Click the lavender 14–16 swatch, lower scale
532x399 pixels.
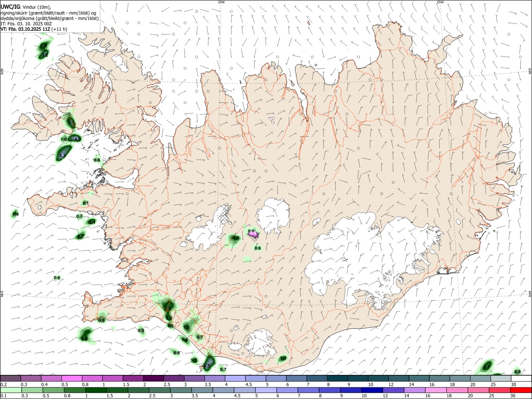click(x=414, y=390)
